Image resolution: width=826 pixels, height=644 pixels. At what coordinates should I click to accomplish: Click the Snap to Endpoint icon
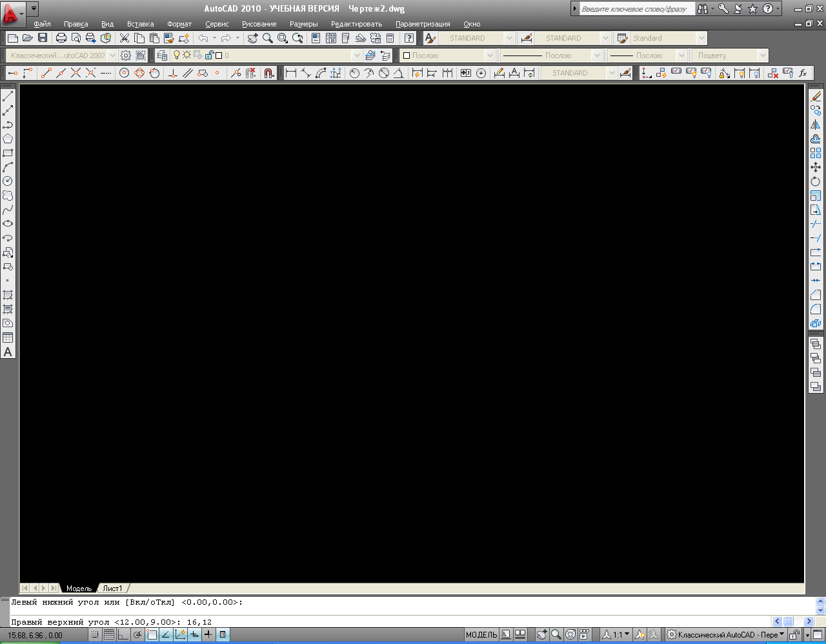46,73
